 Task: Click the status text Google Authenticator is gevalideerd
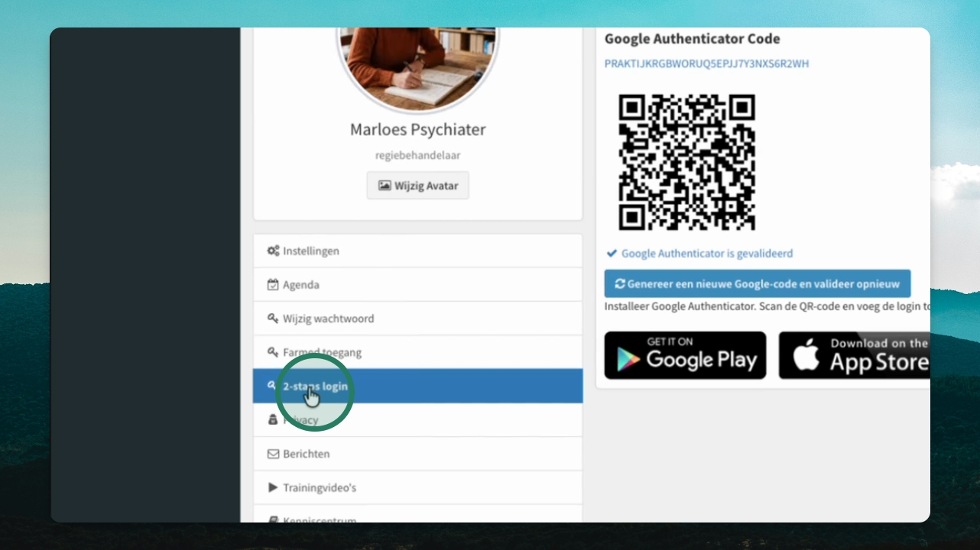(707, 254)
